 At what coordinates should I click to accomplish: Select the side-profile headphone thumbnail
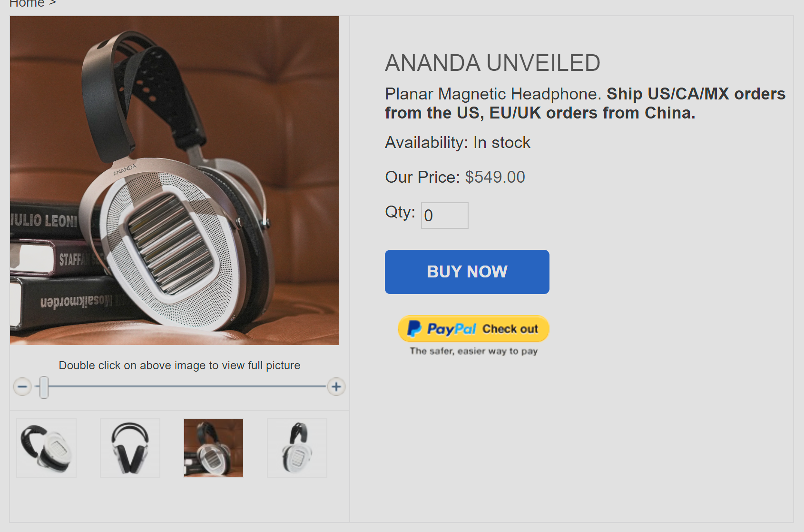point(297,448)
